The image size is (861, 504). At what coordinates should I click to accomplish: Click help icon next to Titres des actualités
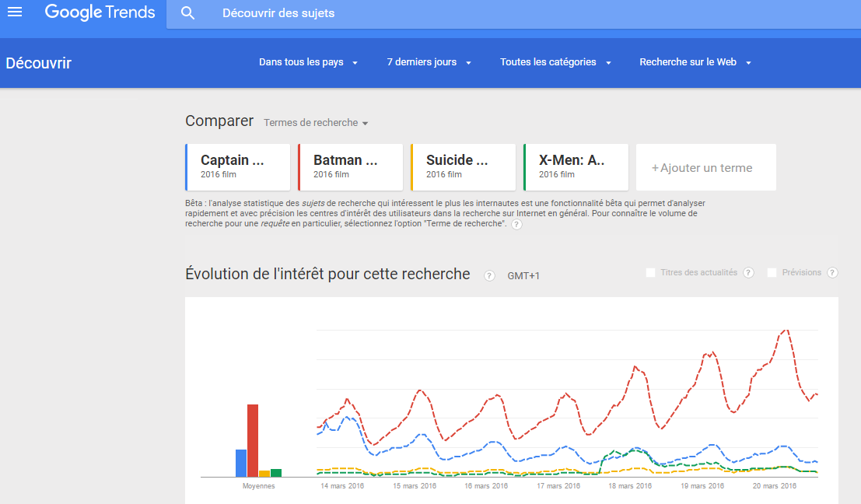click(748, 273)
